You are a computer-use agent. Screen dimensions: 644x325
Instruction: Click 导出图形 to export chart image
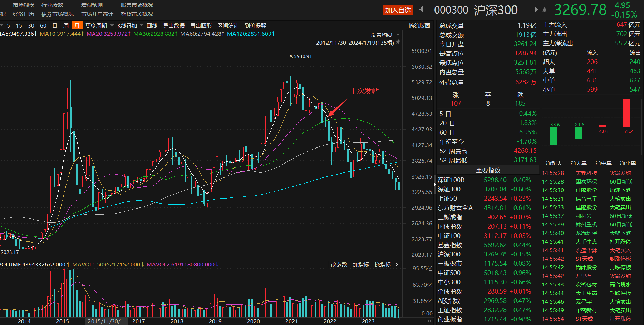click(x=201, y=25)
